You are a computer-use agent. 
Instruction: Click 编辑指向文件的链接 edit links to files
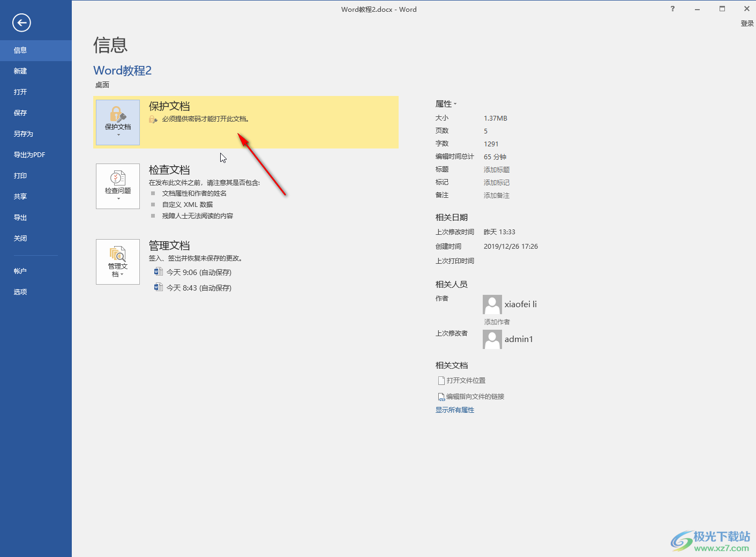pyautogui.click(x=471, y=397)
